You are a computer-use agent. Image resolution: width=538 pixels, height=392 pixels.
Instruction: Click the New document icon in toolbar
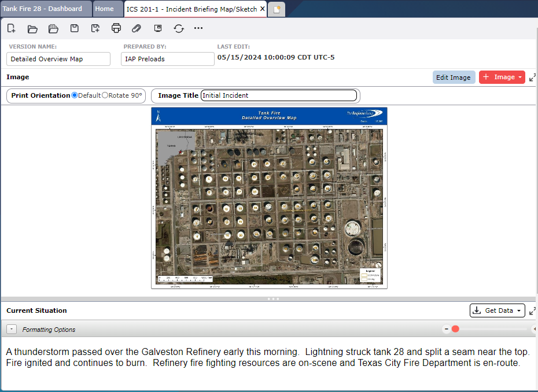(x=12, y=28)
